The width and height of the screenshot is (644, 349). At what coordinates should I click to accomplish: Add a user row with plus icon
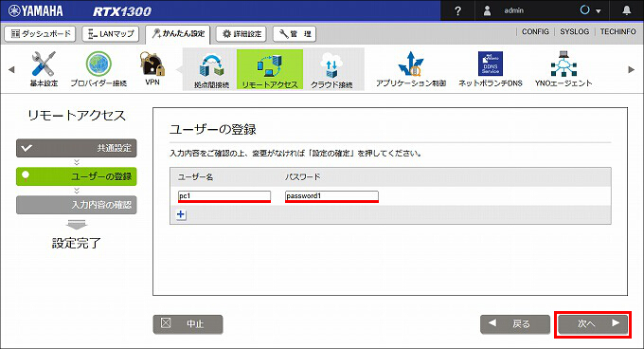coord(181,214)
